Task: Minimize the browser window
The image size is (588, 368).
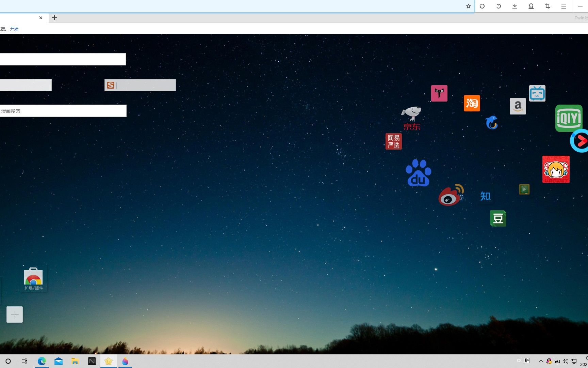Action: coord(580,6)
